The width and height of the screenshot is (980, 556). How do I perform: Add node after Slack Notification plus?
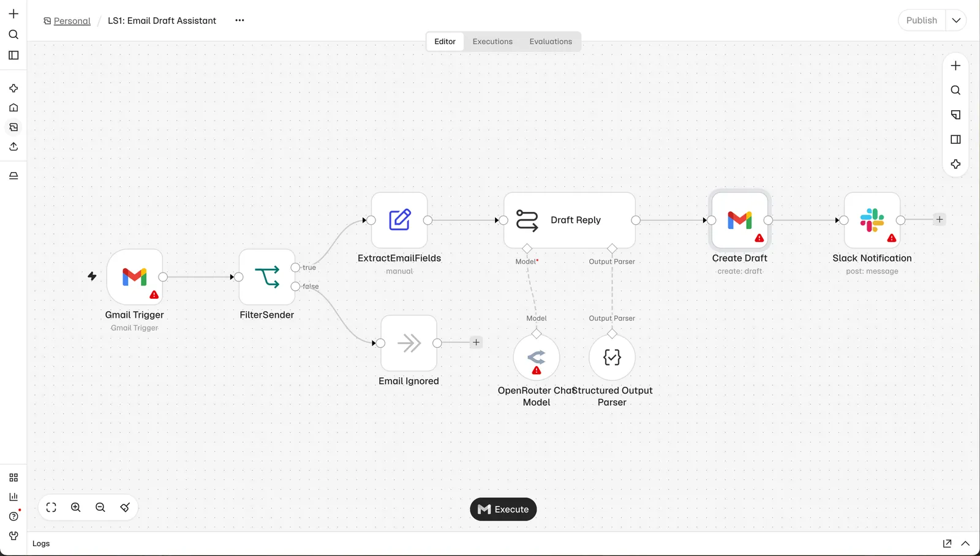[940, 219]
